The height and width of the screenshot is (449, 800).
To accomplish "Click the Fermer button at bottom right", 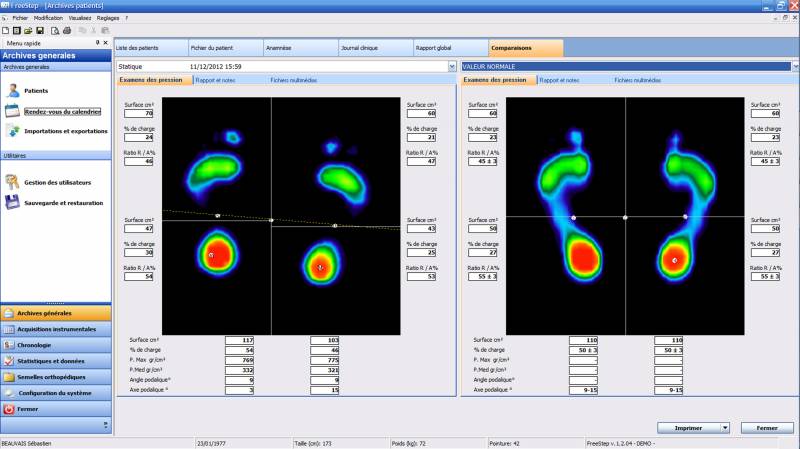I will tap(767, 427).
